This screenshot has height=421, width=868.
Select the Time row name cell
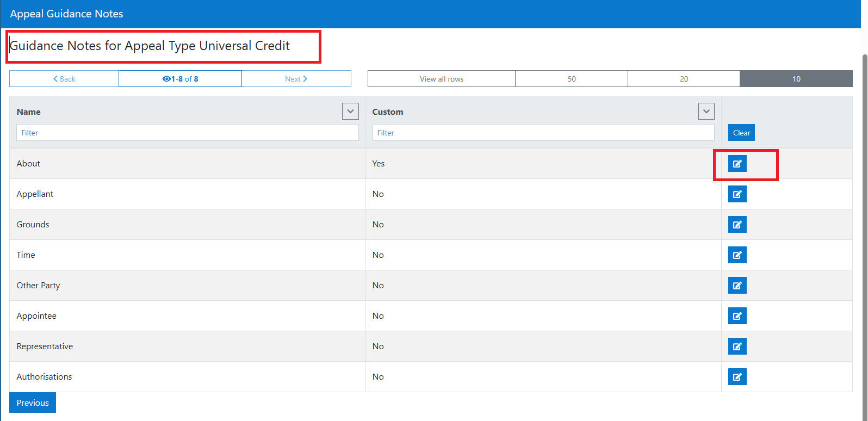coord(188,255)
